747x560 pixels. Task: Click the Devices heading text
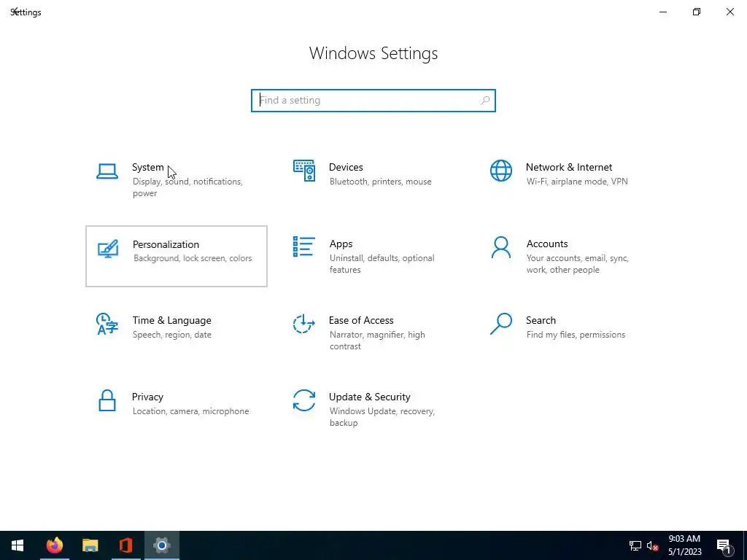(x=346, y=167)
